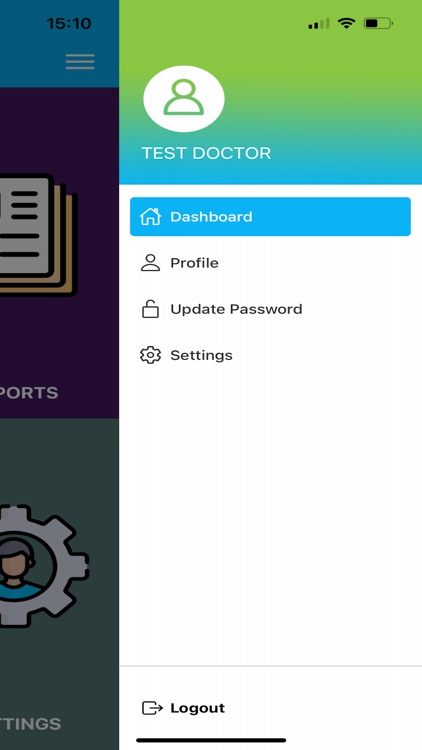Tap the user avatar circle

pos(184,99)
